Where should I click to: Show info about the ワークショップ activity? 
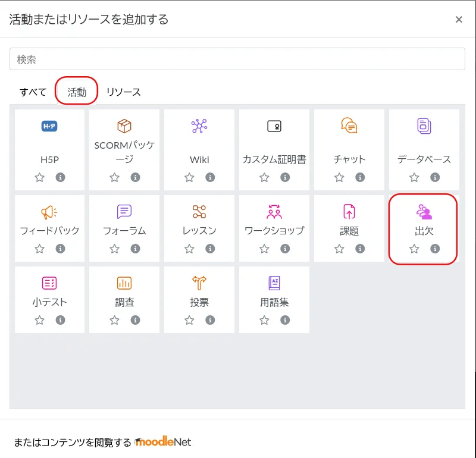click(285, 249)
